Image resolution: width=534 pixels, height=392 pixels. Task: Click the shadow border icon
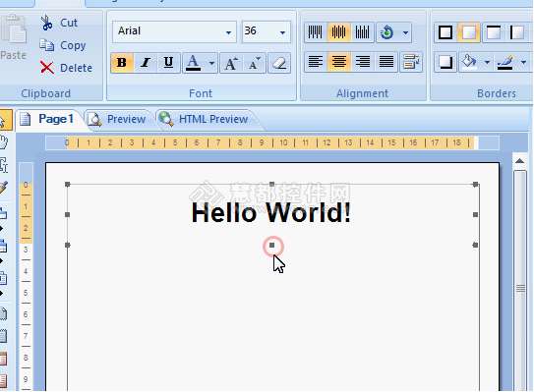(445, 62)
